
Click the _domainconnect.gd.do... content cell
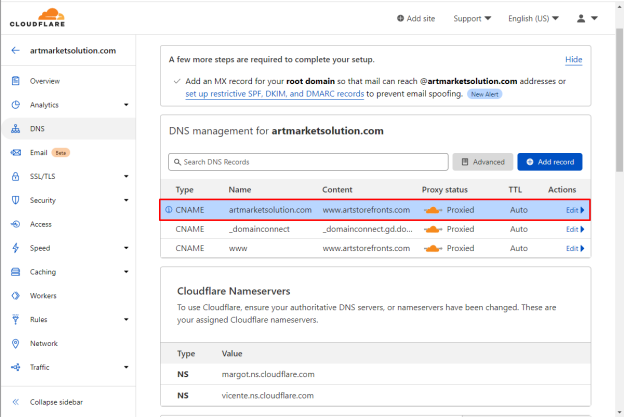click(367, 229)
